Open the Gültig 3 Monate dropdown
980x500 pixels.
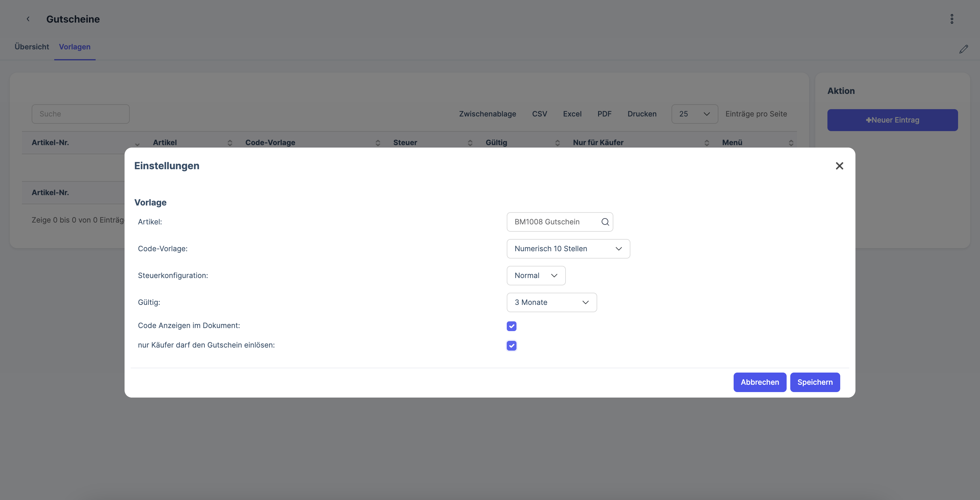551,302
